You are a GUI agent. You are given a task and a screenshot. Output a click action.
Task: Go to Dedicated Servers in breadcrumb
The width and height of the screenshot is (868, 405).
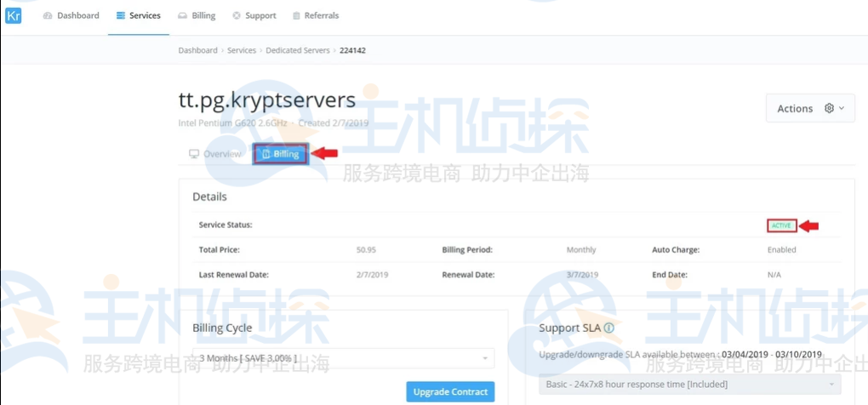(297, 50)
